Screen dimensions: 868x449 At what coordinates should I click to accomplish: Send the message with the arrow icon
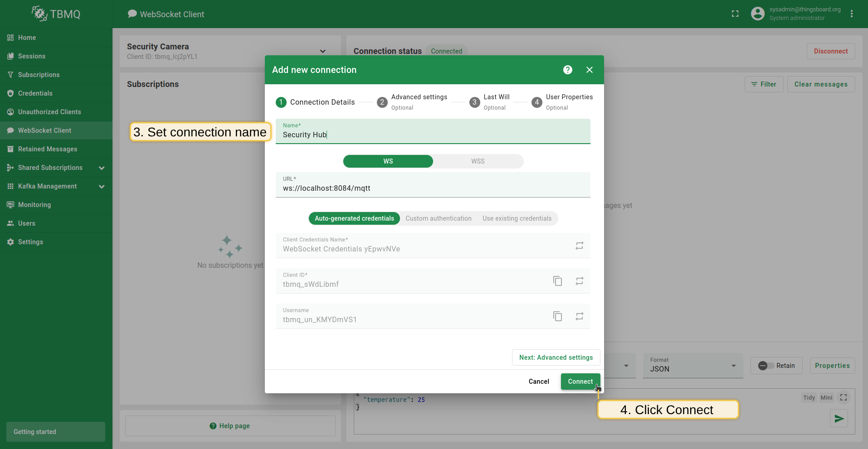pos(839,419)
